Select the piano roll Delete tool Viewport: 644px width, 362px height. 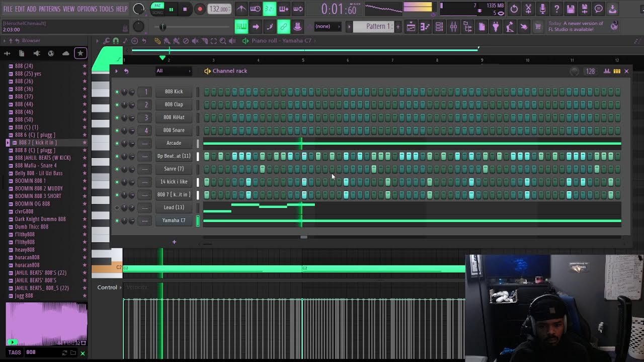point(186,41)
